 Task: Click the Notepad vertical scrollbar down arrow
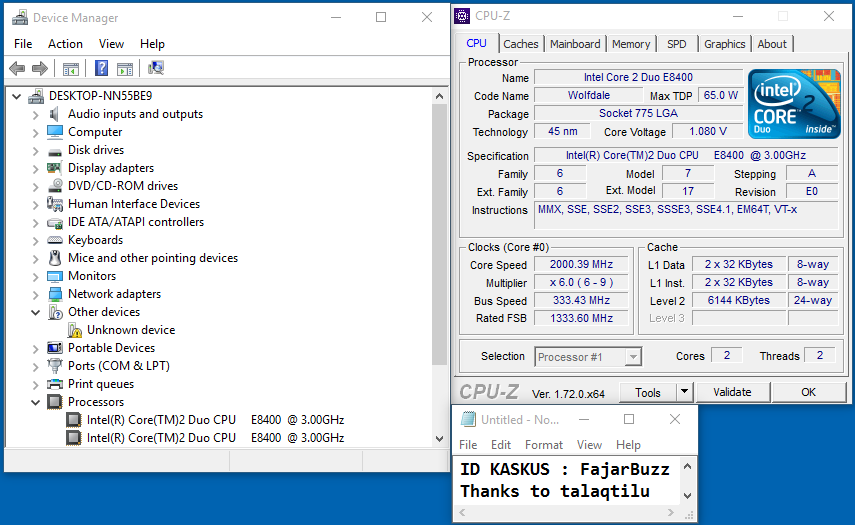coord(688,496)
